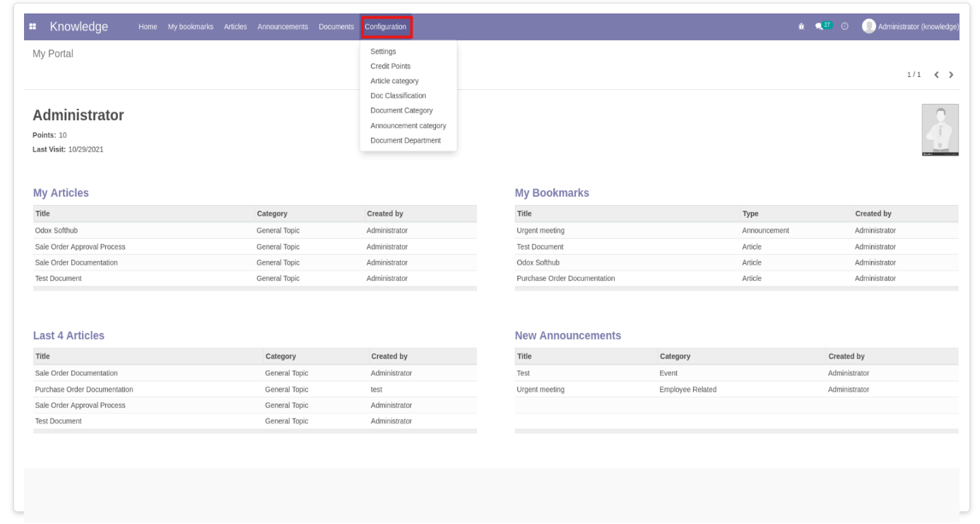
Task: Open Sale Order Documentation in My Articles
Action: click(x=255, y=262)
